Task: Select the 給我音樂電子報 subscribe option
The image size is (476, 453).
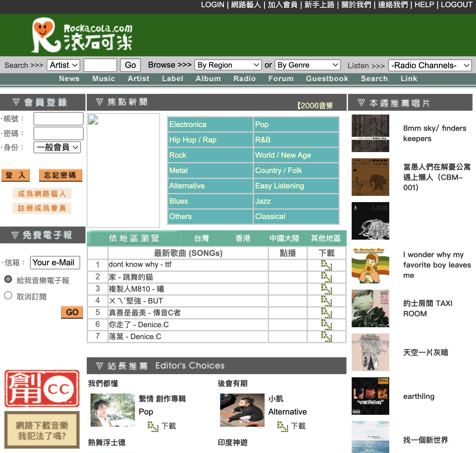Action: (8, 279)
